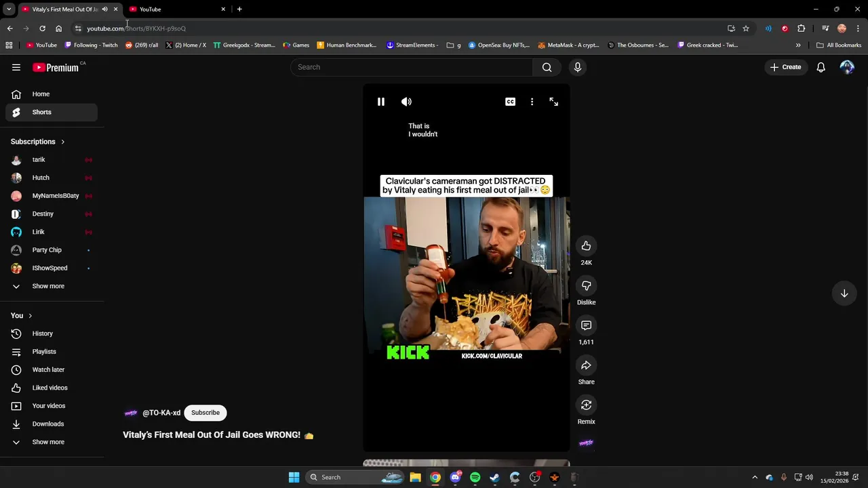Show hidden bookmarks with double chevron
This screenshot has height=488, width=868.
pos(798,45)
